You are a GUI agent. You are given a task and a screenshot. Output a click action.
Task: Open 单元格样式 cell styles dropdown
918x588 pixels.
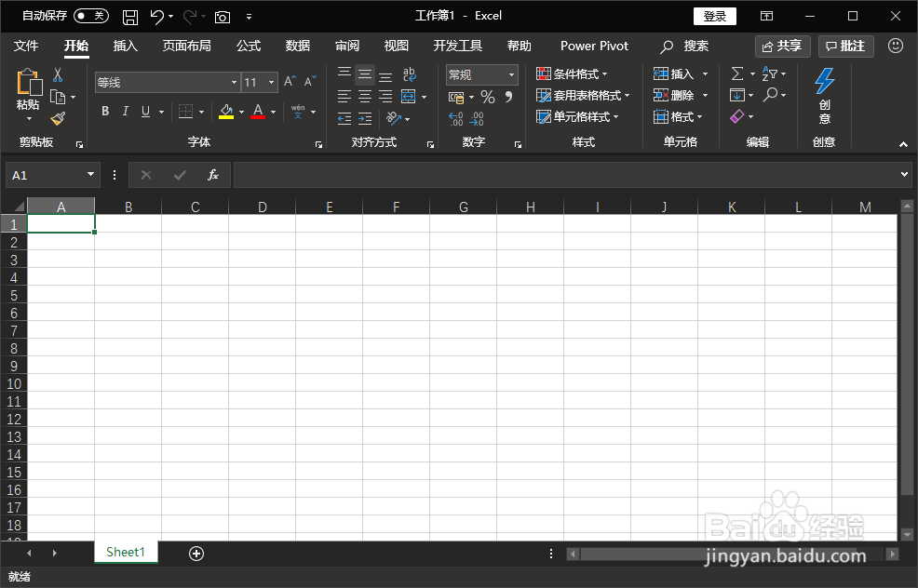point(578,117)
